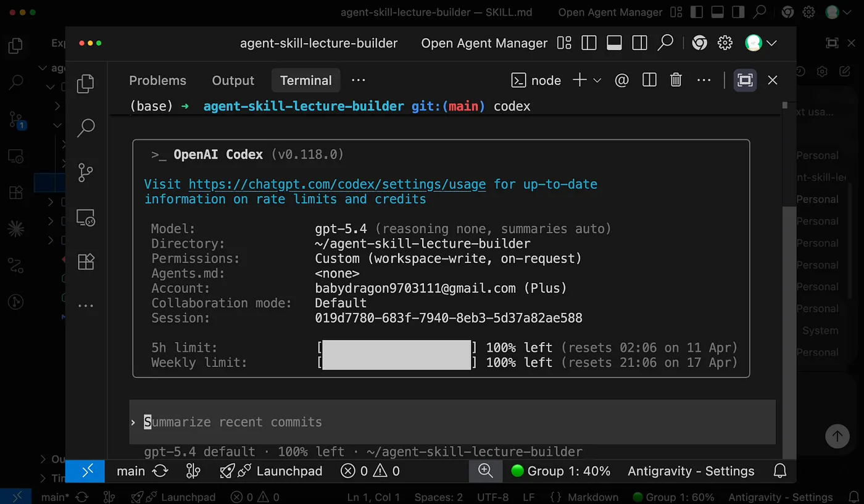Click the @ icon in the terminal toolbar
This screenshot has height=504, width=864.
[622, 80]
